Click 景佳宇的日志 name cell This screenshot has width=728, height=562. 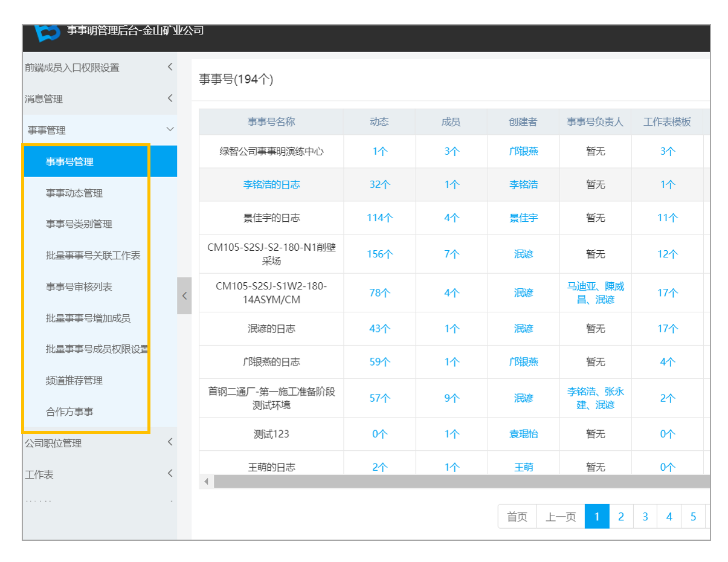(271, 218)
